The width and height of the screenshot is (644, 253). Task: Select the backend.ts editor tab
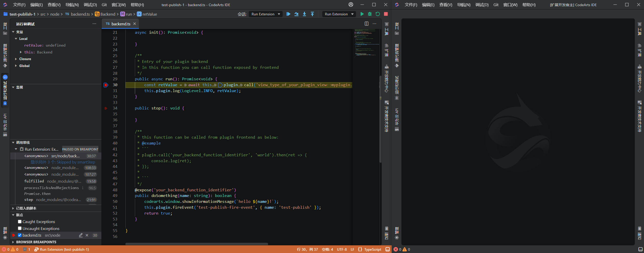pos(121,24)
